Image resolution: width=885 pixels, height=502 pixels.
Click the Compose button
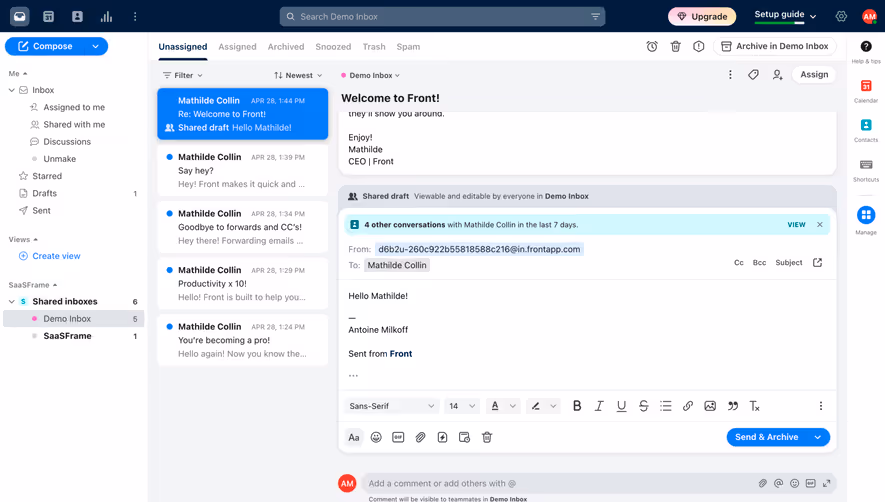45,46
